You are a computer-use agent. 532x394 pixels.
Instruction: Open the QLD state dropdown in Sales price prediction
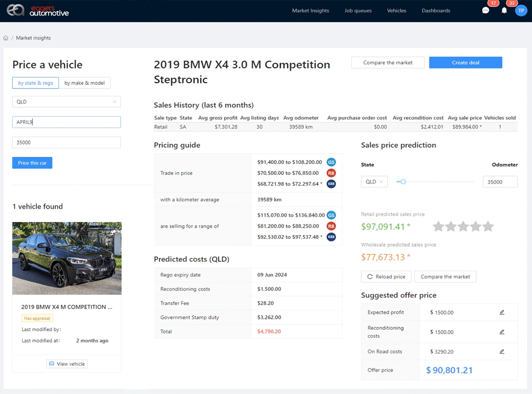[374, 182]
